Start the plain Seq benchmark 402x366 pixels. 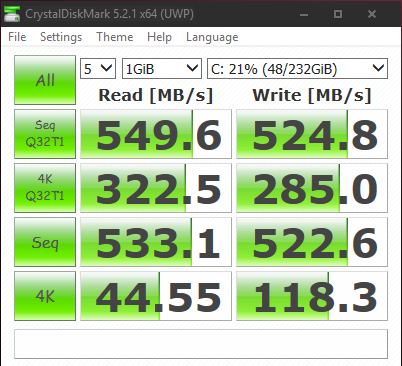pos(45,242)
